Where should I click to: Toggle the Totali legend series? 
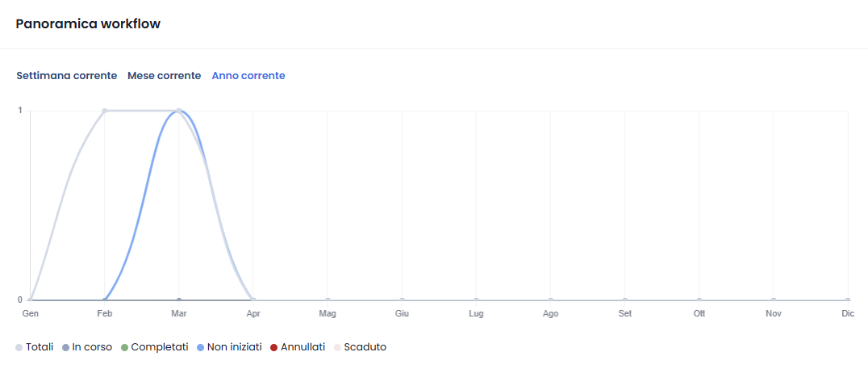(x=35, y=347)
